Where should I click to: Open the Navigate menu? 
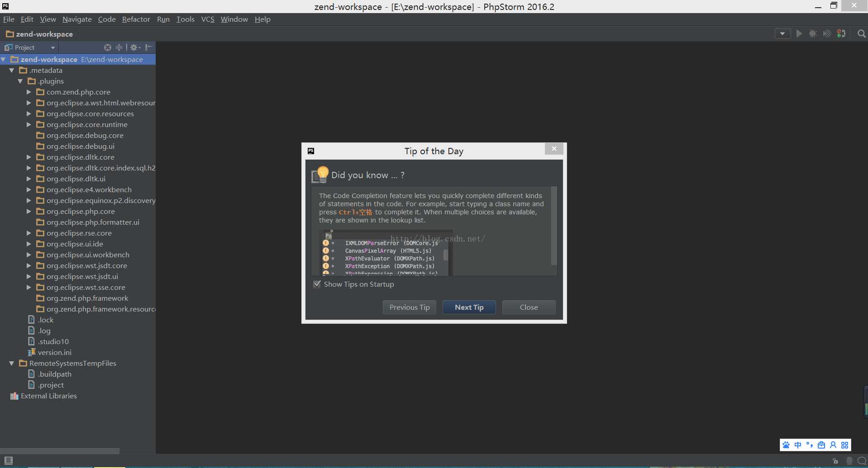tap(77, 19)
